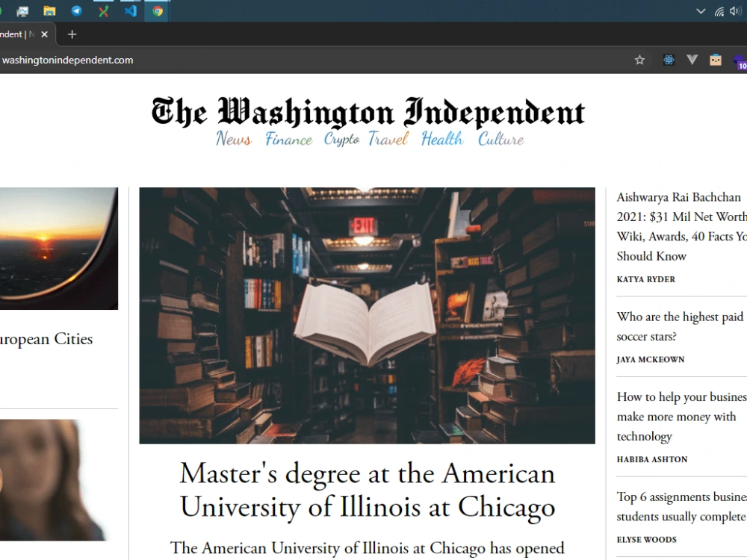Open the Vue devtools extension icon
747x560 pixels.
692,60
